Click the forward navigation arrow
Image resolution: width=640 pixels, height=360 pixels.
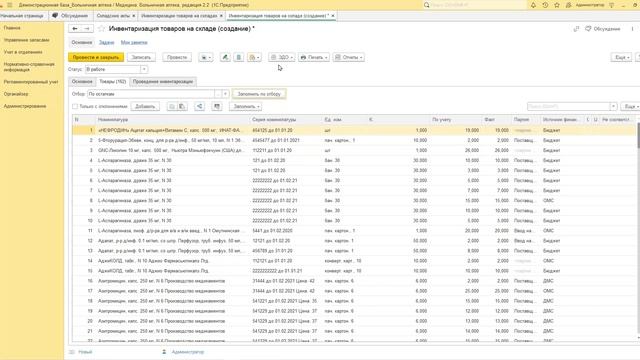point(87,29)
